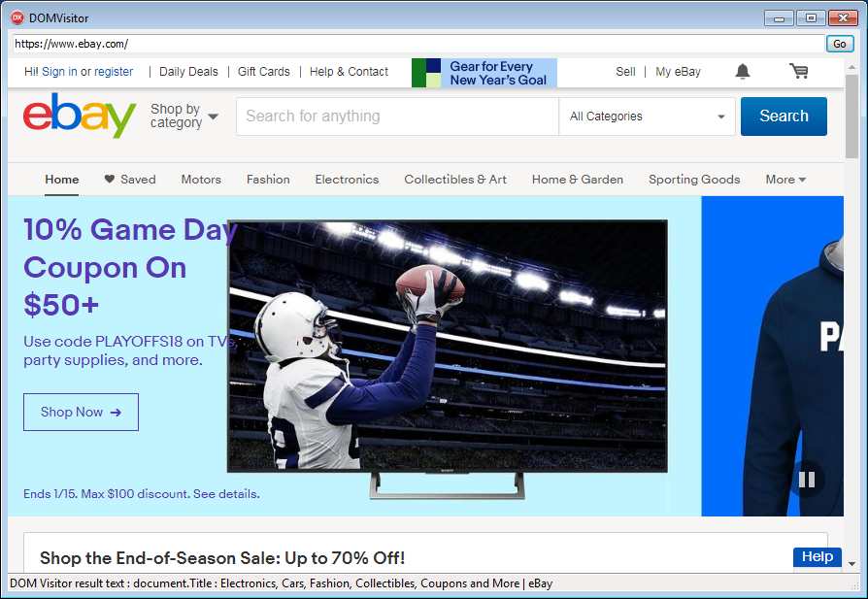Click the DOMVisitor app icon in title bar
Viewport: 868px width, 599px height.
(17, 17)
